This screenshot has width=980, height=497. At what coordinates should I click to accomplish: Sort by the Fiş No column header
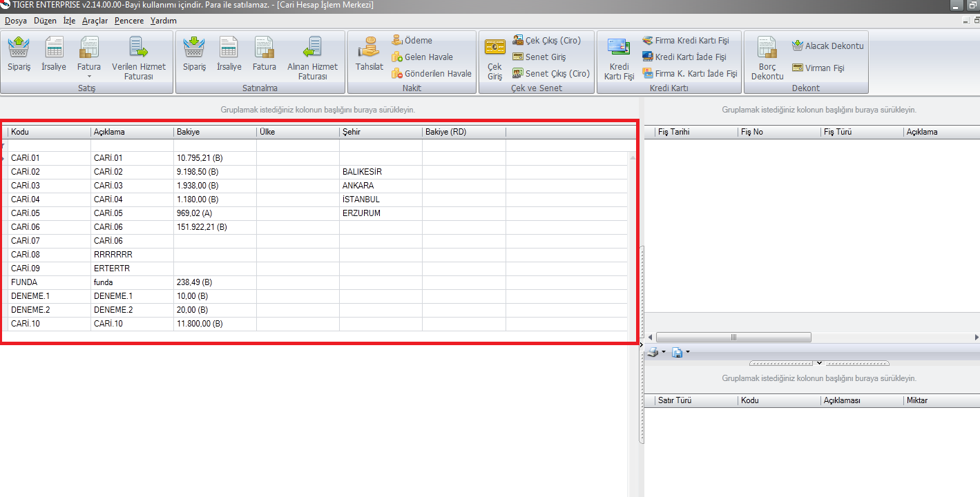(x=779, y=132)
